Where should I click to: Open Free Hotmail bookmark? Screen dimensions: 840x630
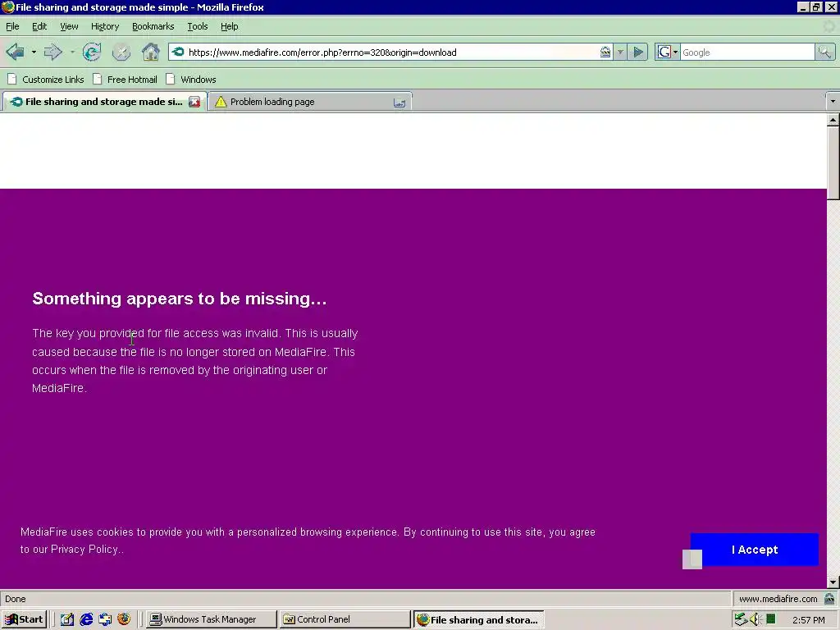coord(126,80)
